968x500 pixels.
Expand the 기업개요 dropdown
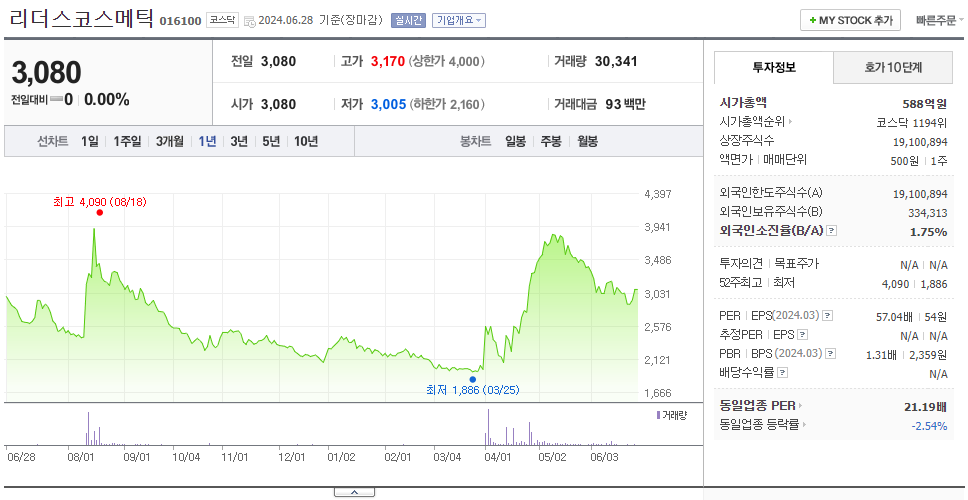[x=459, y=20]
